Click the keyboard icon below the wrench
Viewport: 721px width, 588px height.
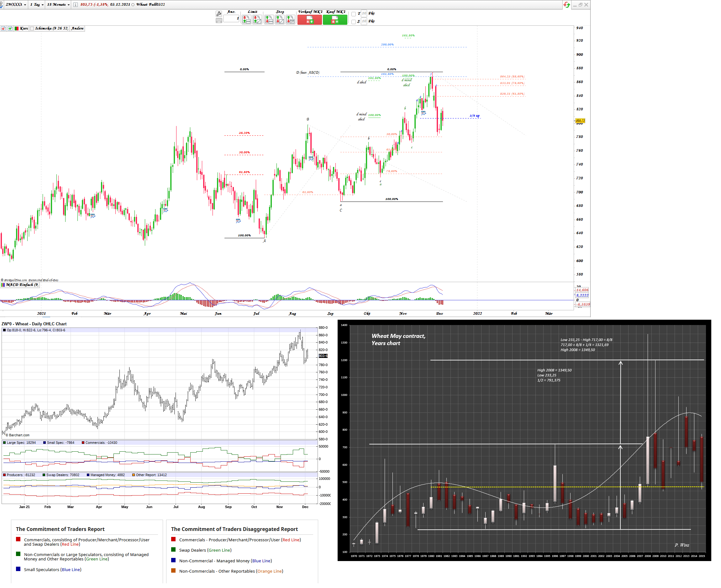coord(218,21)
